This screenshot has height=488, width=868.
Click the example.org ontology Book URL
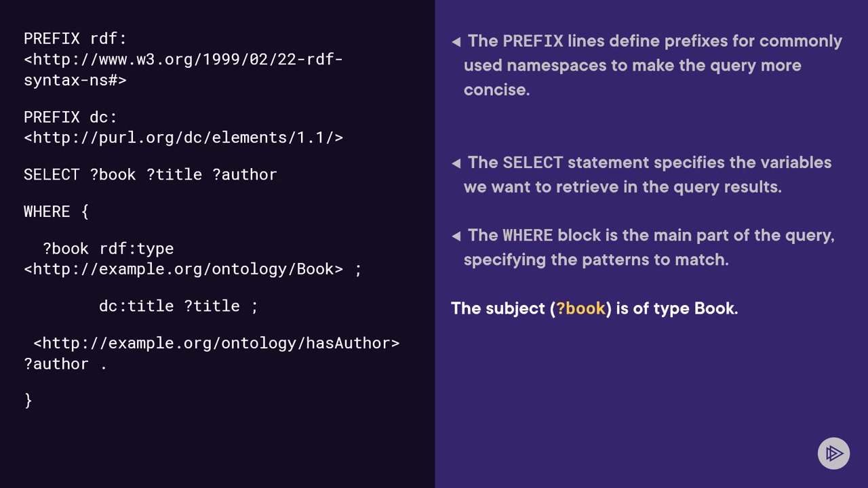click(183, 269)
